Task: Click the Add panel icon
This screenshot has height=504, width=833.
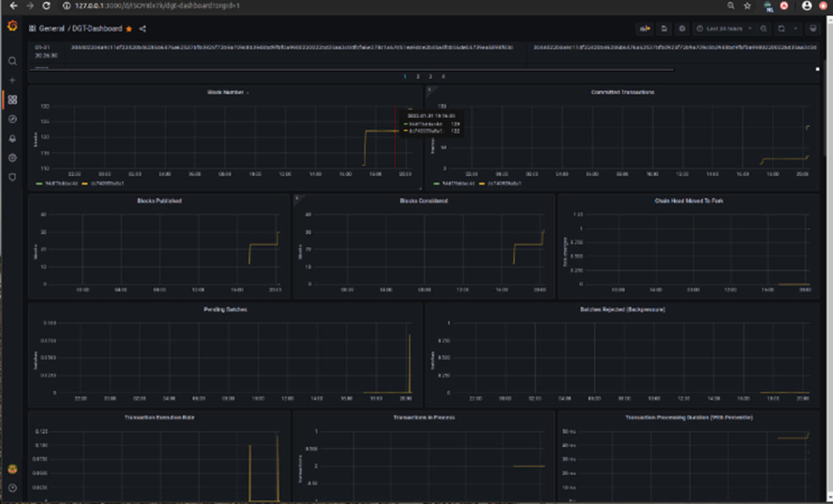Action: pos(643,28)
